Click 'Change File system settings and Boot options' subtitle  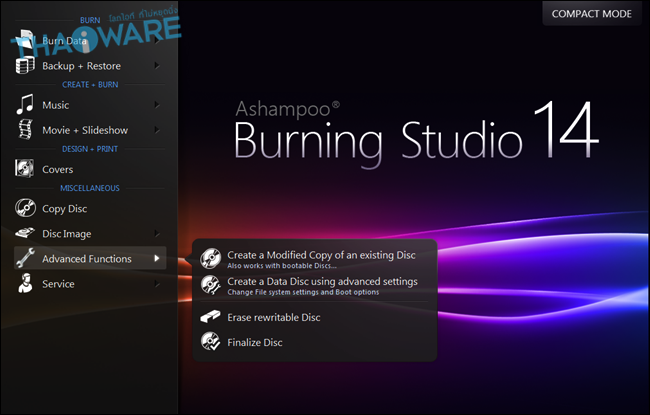coord(303,292)
